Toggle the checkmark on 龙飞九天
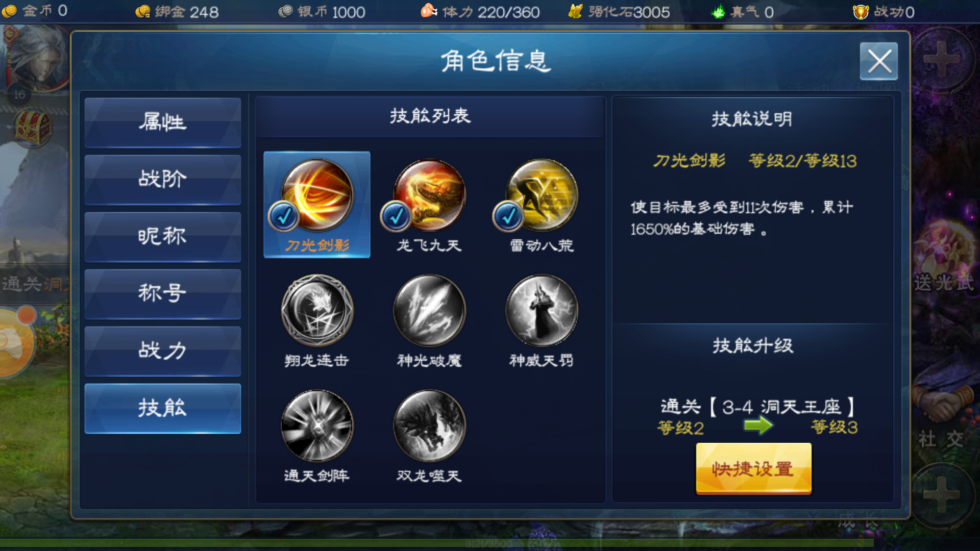Viewport: 980px width, 551px height. click(x=396, y=216)
